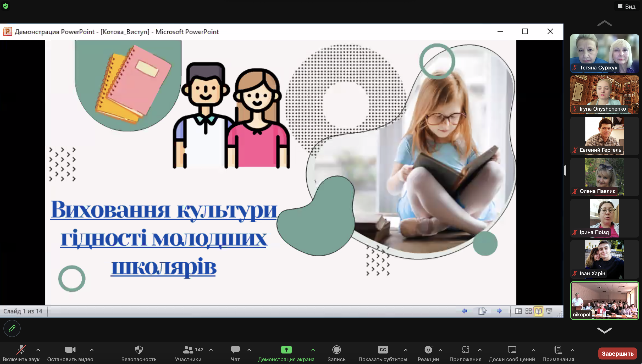
Task: Show previous participant thumbnails with up chevron
Action: point(604,23)
